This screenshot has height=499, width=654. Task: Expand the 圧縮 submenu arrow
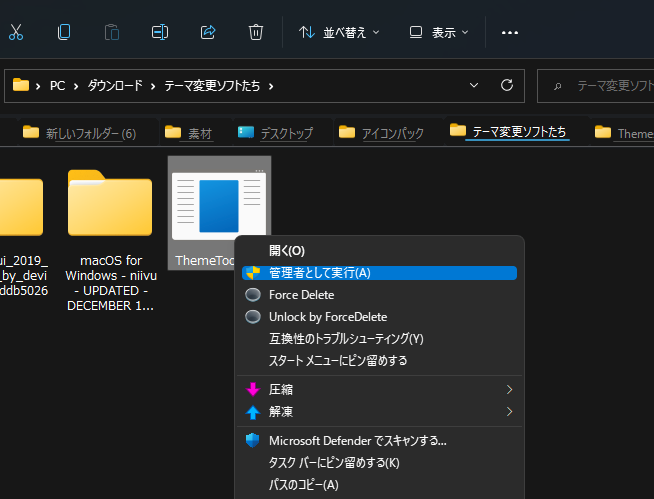[509, 390]
